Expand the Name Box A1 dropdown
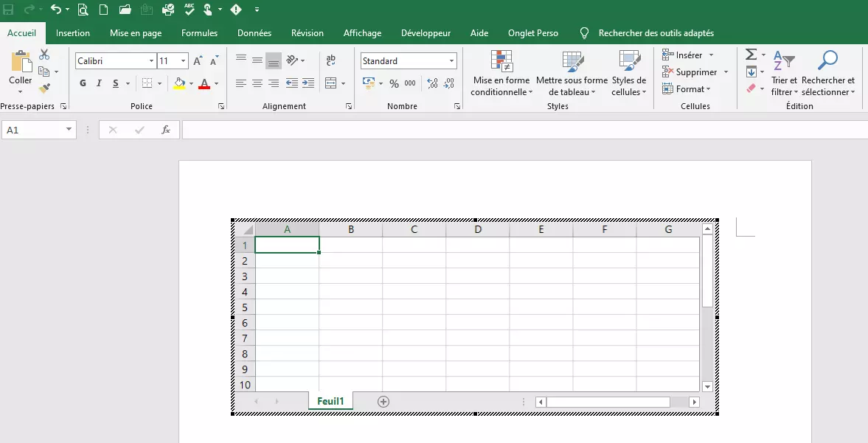The image size is (868, 443). (69, 130)
